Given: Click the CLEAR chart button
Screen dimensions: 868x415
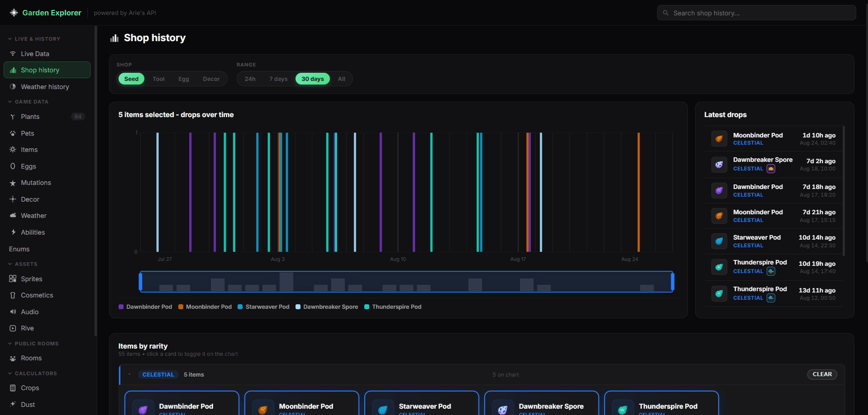Looking at the screenshot, I should click(x=822, y=374).
